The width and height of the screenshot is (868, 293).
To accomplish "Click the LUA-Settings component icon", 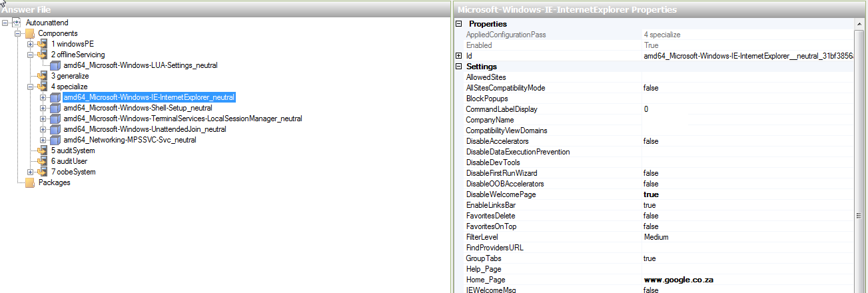I will [55, 65].
